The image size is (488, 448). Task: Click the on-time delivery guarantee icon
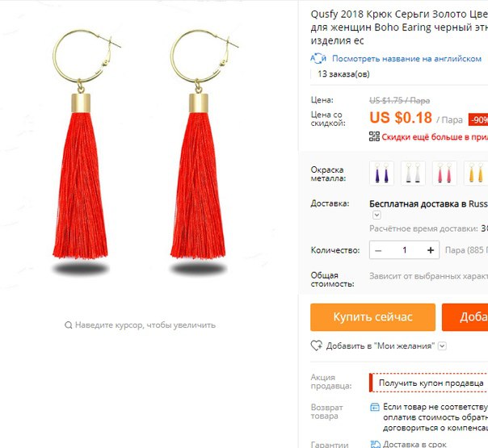click(375, 444)
